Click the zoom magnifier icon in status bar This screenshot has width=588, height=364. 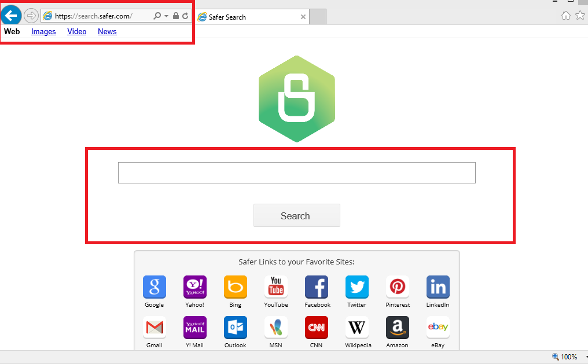click(556, 356)
